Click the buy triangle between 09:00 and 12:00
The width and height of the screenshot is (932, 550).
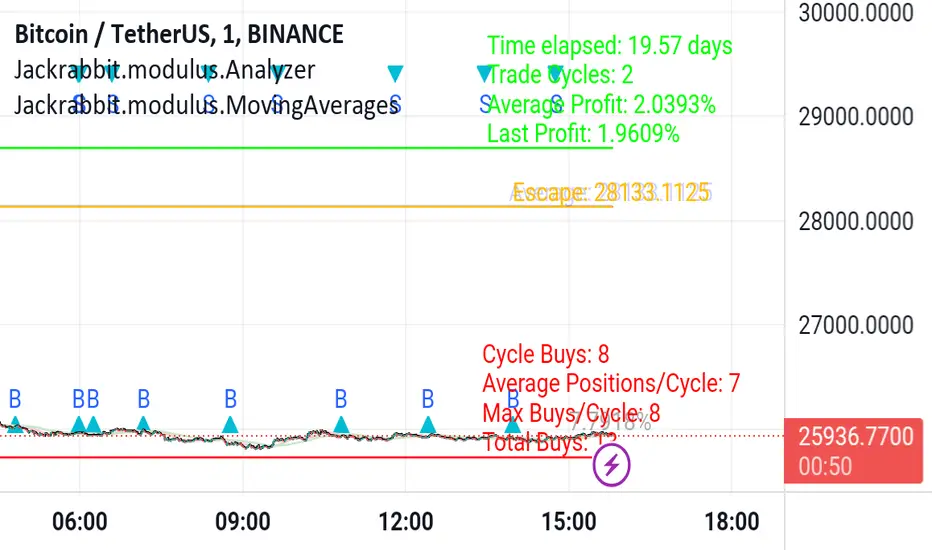(341, 424)
